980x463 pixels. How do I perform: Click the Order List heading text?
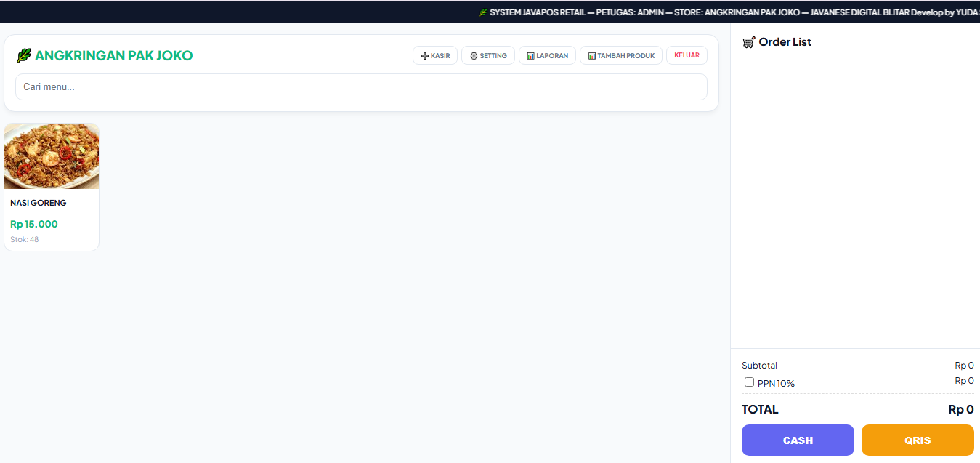coord(785,42)
